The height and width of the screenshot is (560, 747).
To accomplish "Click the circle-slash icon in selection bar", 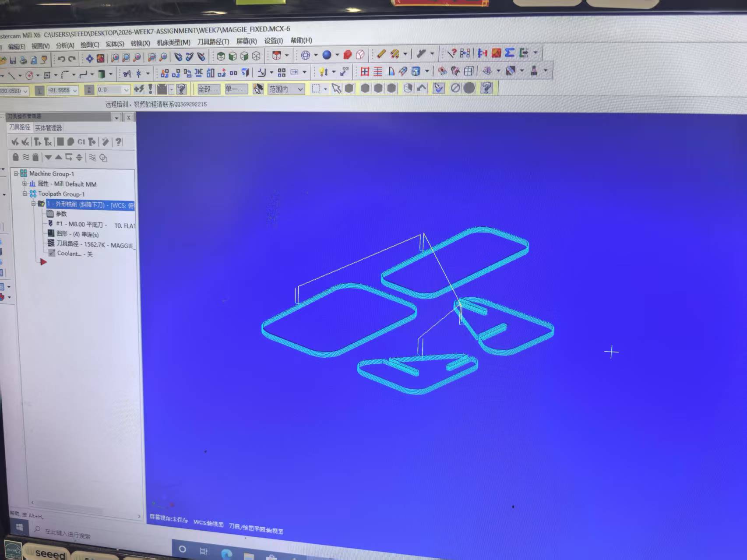I will pyautogui.click(x=455, y=88).
